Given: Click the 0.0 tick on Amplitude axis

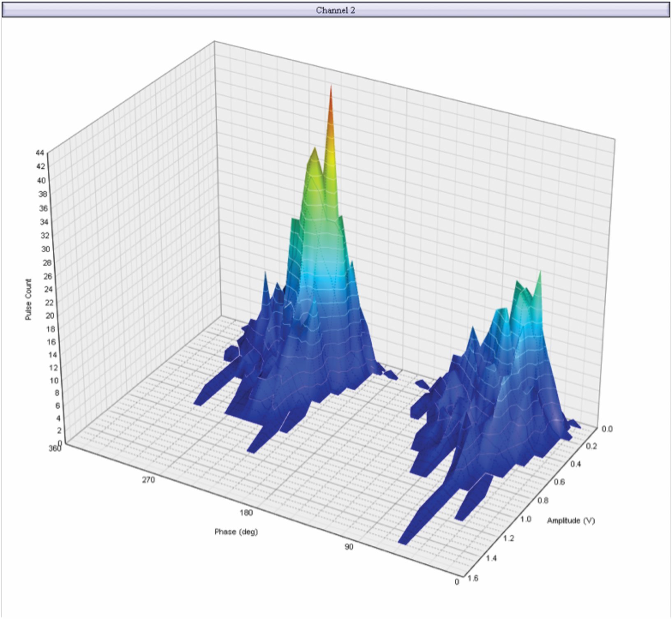Looking at the screenshot, I should click(x=607, y=429).
